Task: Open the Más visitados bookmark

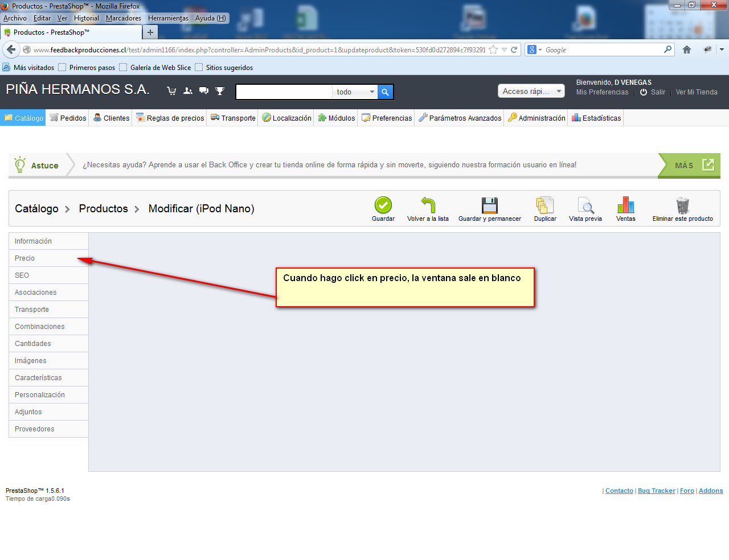Action: [28, 67]
